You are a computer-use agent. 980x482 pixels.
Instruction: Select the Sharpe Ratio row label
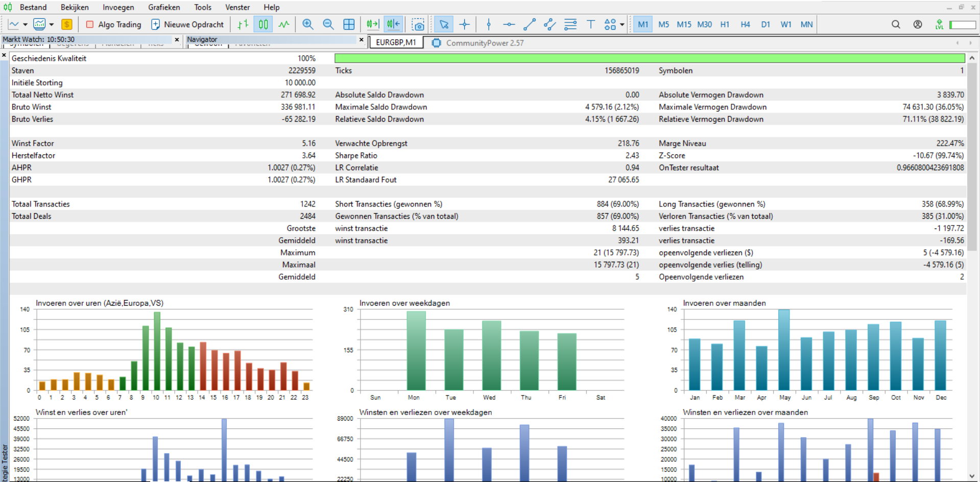click(356, 155)
